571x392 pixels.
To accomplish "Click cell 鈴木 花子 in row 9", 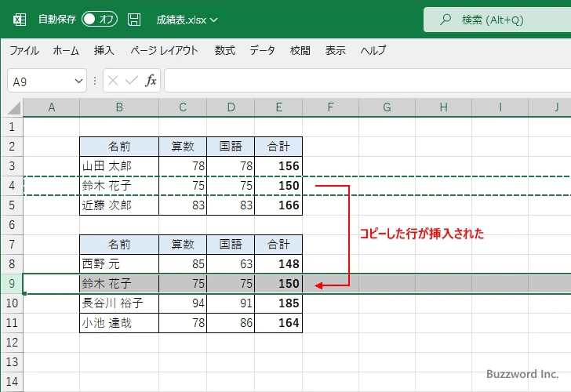I will click(x=119, y=284).
